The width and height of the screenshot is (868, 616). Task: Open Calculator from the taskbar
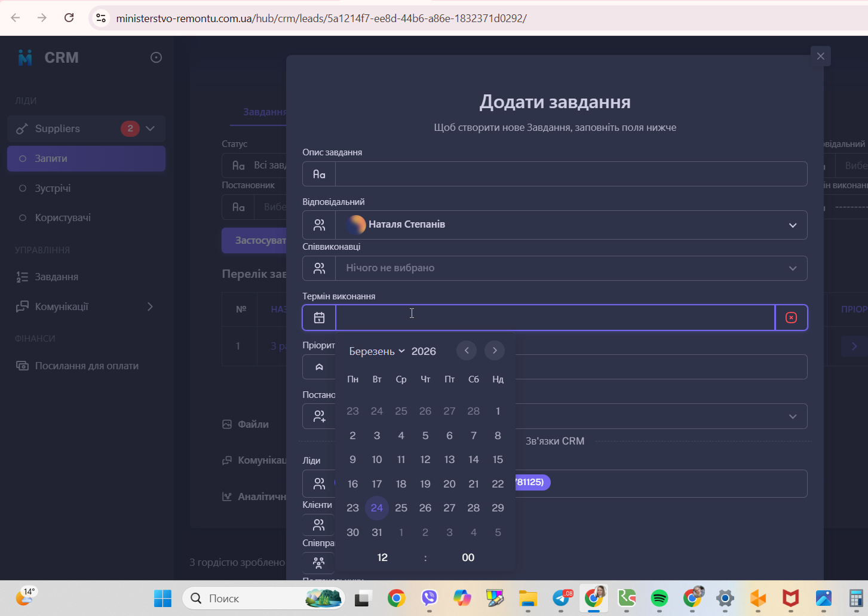[857, 598]
